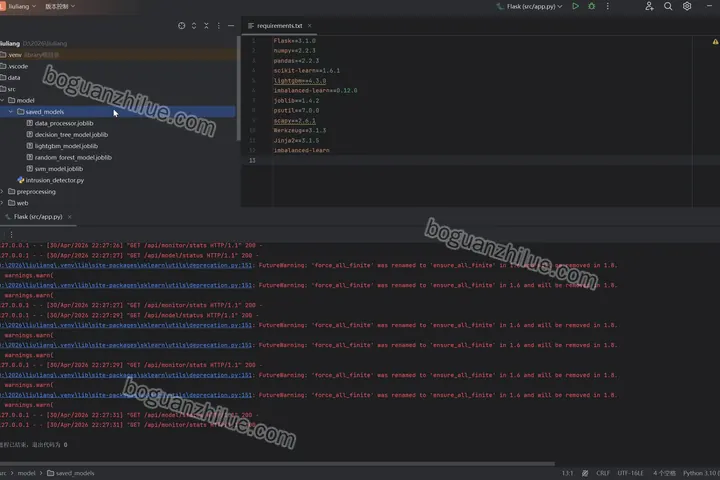The height and width of the screenshot is (480, 720).
Task: Expand the preprocessing folder
Action: 3,192
